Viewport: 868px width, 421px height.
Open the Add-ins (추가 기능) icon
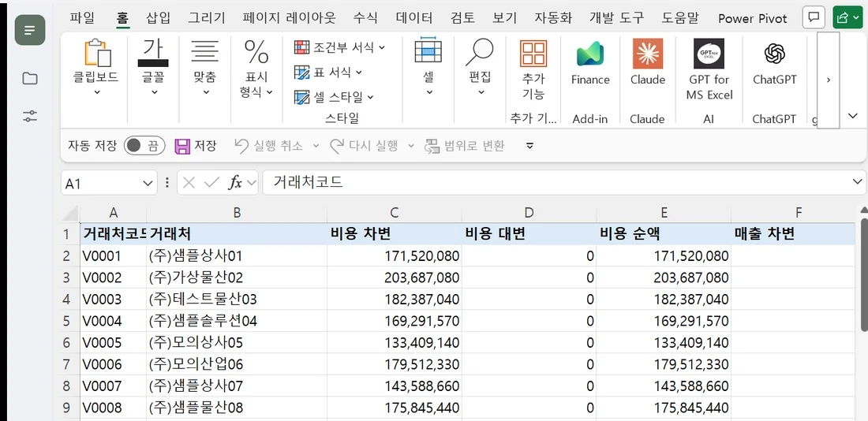point(533,53)
